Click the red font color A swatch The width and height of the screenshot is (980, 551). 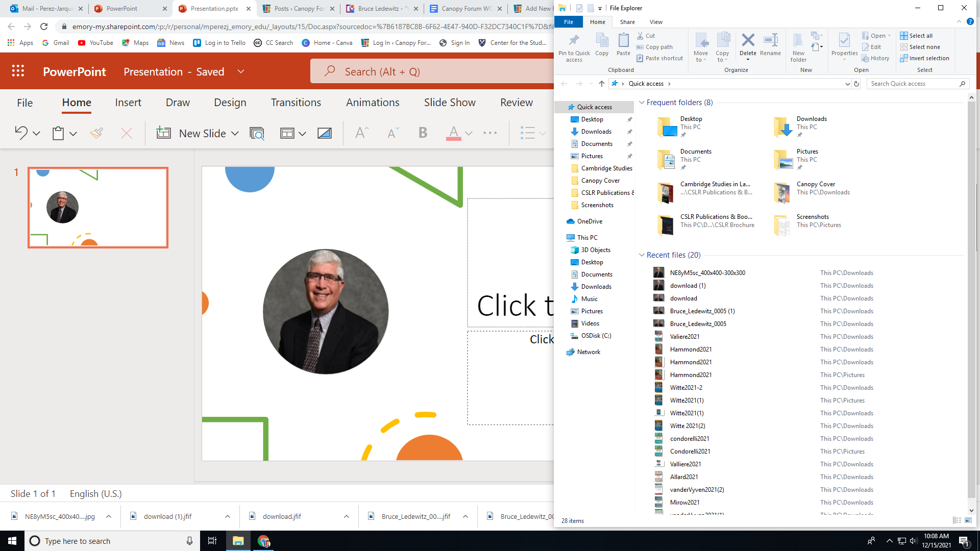(x=453, y=133)
